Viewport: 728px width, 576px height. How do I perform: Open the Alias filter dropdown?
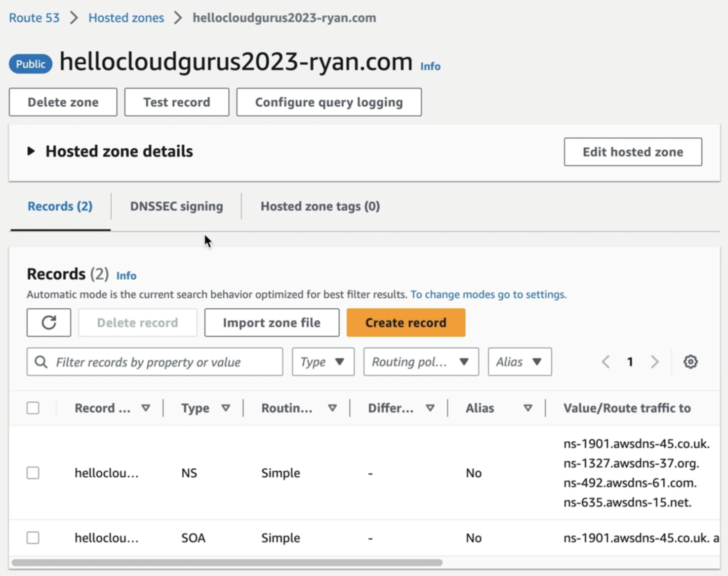click(520, 362)
